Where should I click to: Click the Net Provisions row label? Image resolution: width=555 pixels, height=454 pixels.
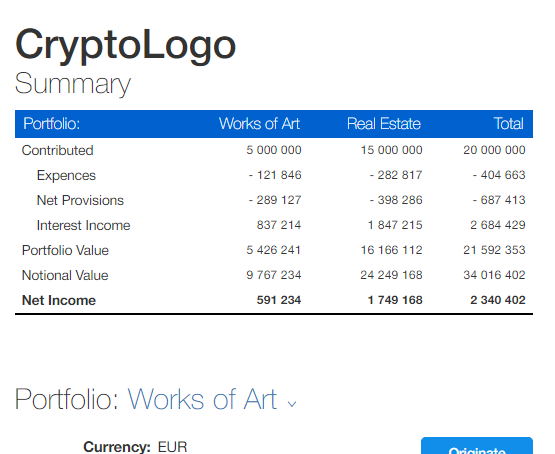(80, 200)
